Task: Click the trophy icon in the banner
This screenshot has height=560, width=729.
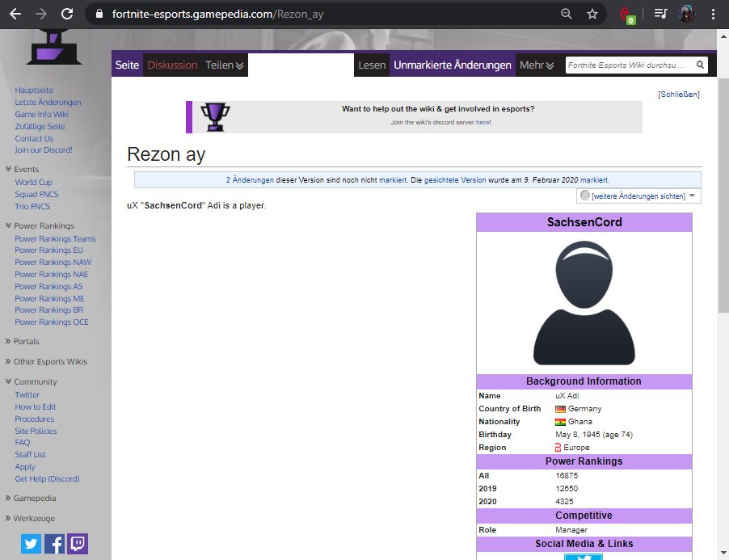Action: tap(215, 116)
